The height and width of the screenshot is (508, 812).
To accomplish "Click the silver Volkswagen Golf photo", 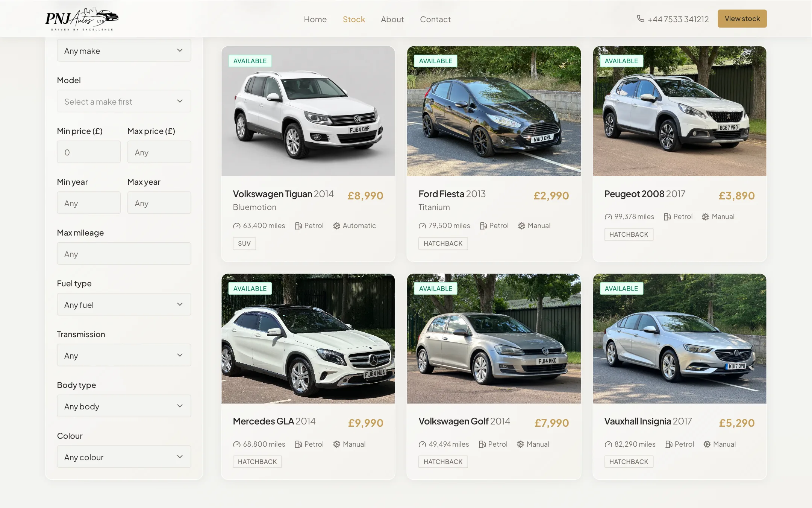I will coord(494,339).
